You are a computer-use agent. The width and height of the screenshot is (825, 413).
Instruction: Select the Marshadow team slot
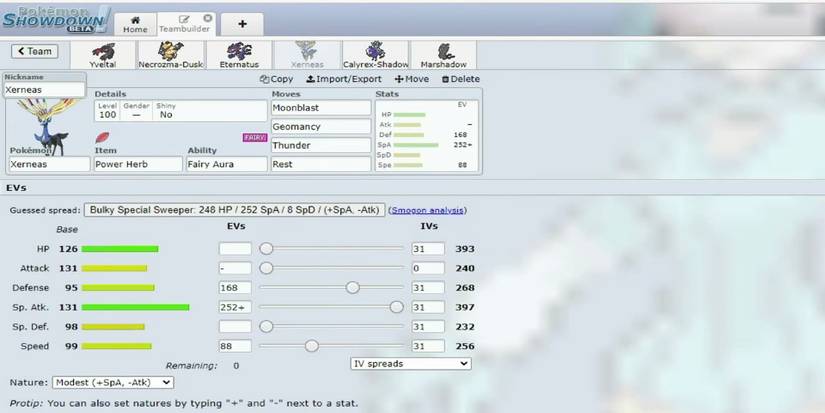coord(443,55)
